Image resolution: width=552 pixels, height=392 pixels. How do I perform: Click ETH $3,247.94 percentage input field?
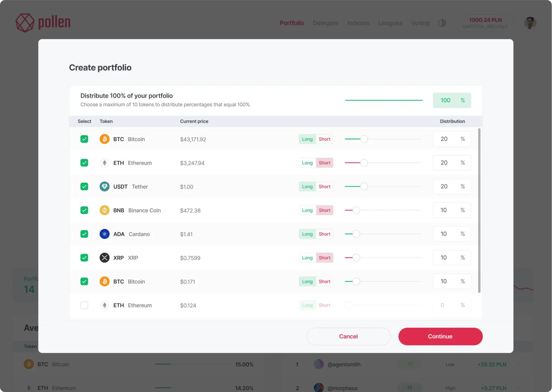pos(452,163)
